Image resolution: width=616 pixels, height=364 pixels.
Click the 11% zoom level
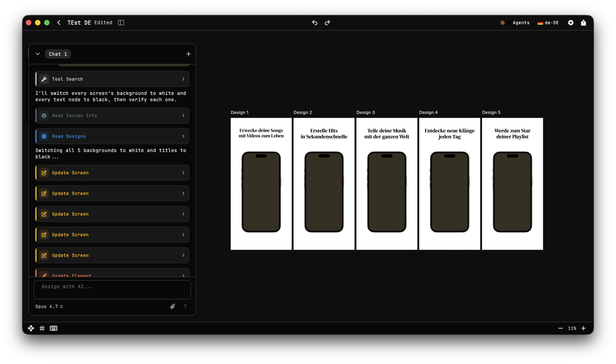[x=572, y=328]
